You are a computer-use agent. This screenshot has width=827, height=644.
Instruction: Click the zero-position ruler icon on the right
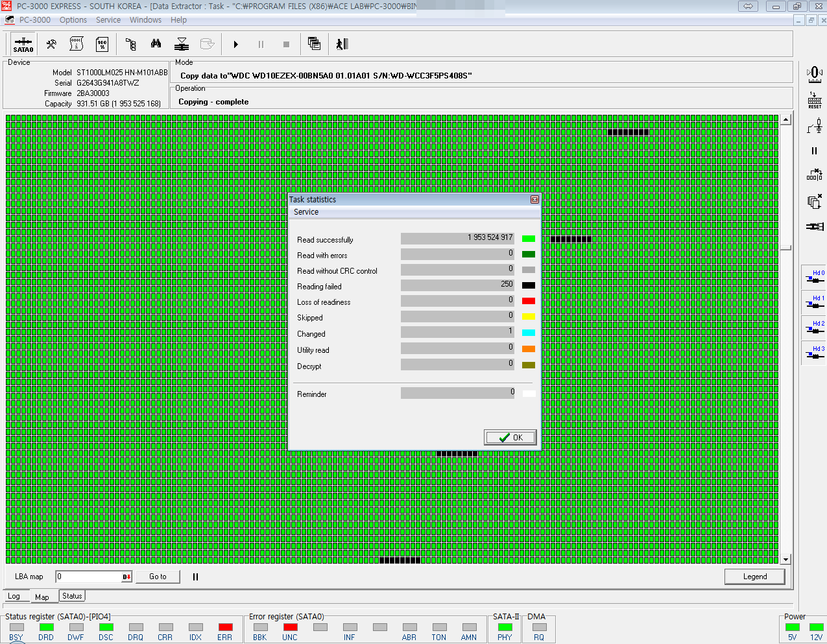click(x=815, y=75)
